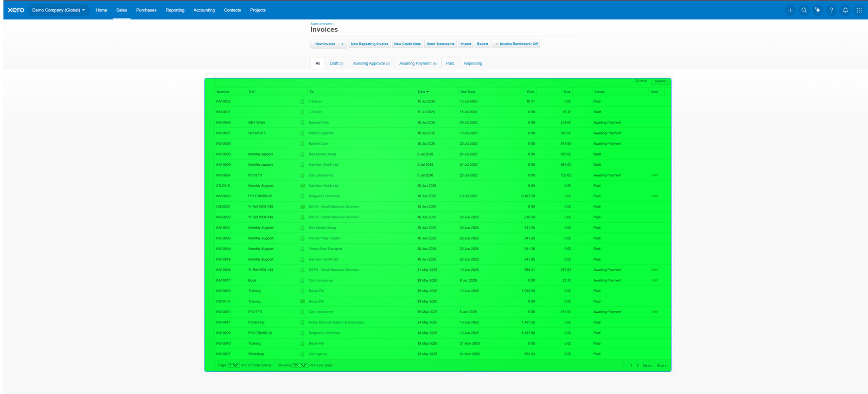Click the Search button above the table
Screen dimensions: 868x394
(660, 81)
